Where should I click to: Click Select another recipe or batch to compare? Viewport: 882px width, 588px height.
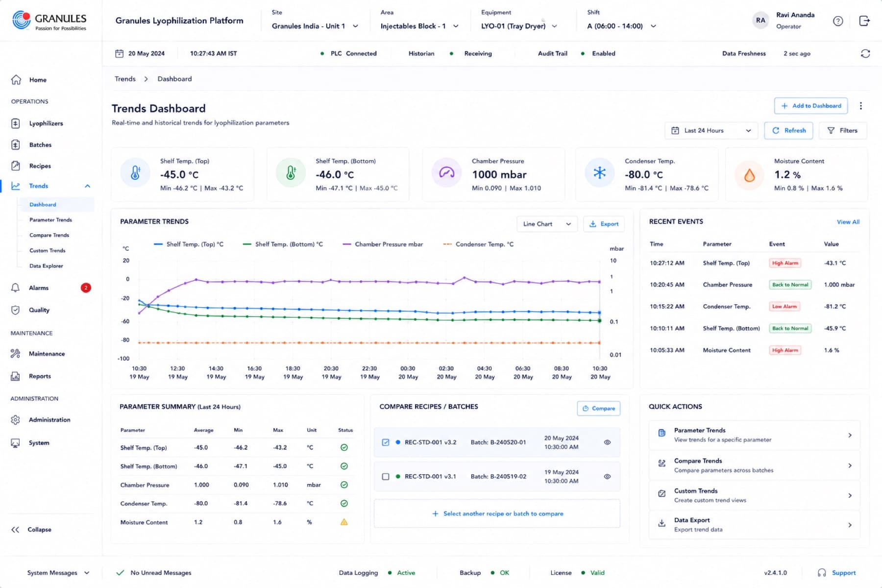point(497,514)
